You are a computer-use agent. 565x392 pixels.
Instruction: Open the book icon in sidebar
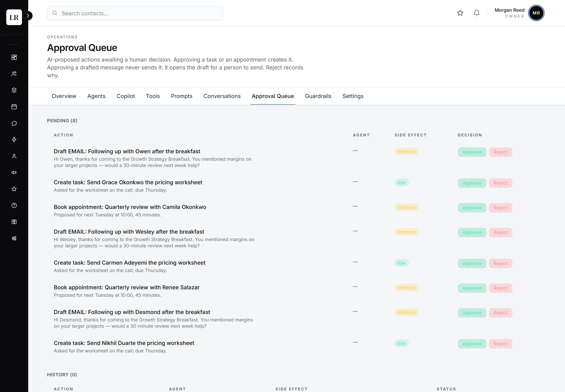pos(14,222)
